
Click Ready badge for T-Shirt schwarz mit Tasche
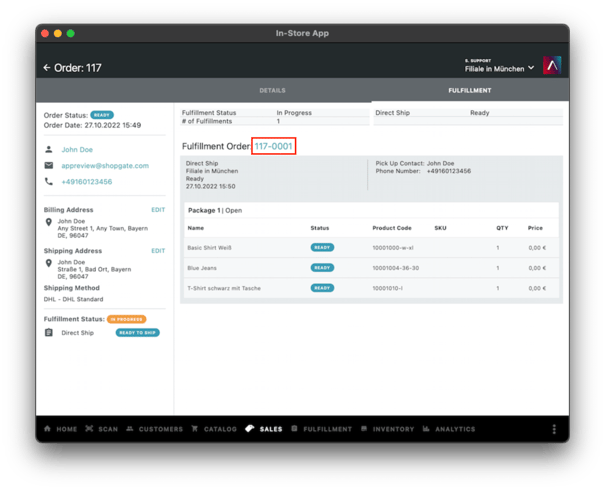click(x=322, y=288)
